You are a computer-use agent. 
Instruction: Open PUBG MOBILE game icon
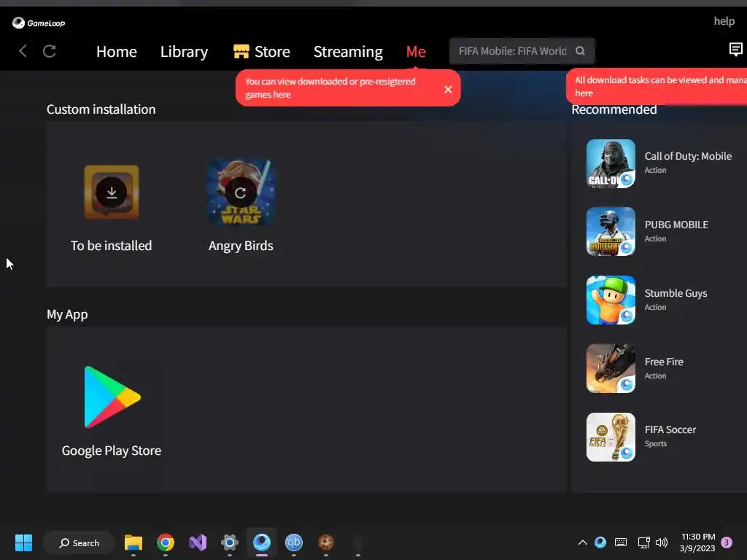point(611,231)
